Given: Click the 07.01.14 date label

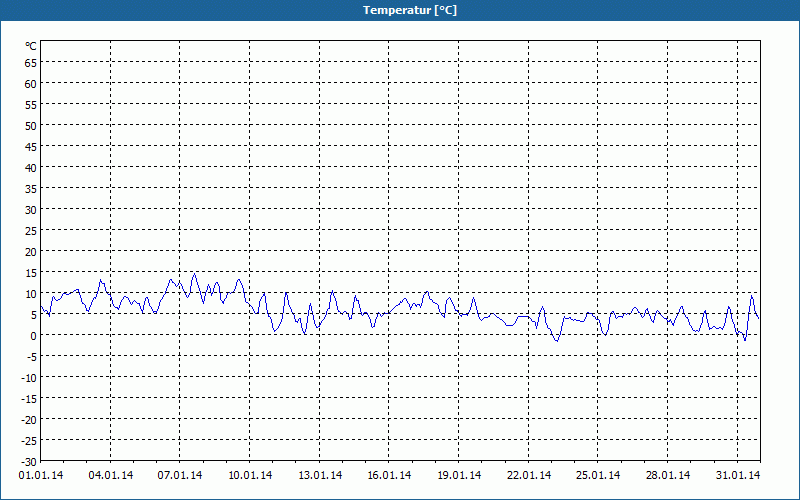Looking at the screenshot, I should tap(180, 476).
